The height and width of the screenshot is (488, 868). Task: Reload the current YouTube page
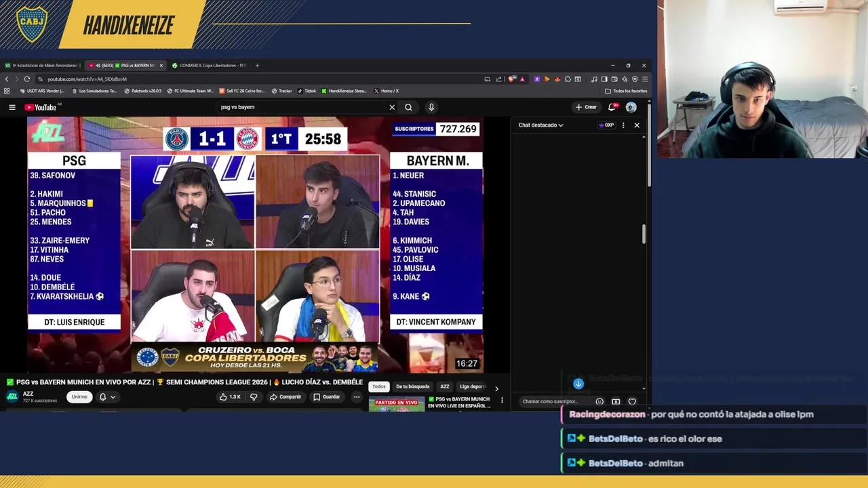point(26,79)
